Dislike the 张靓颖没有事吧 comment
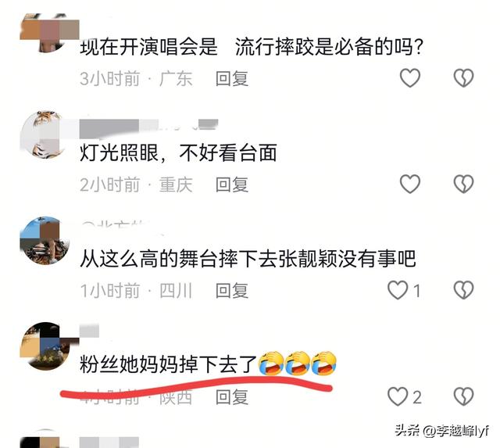Viewport: 500px width, 448px height. click(x=463, y=290)
